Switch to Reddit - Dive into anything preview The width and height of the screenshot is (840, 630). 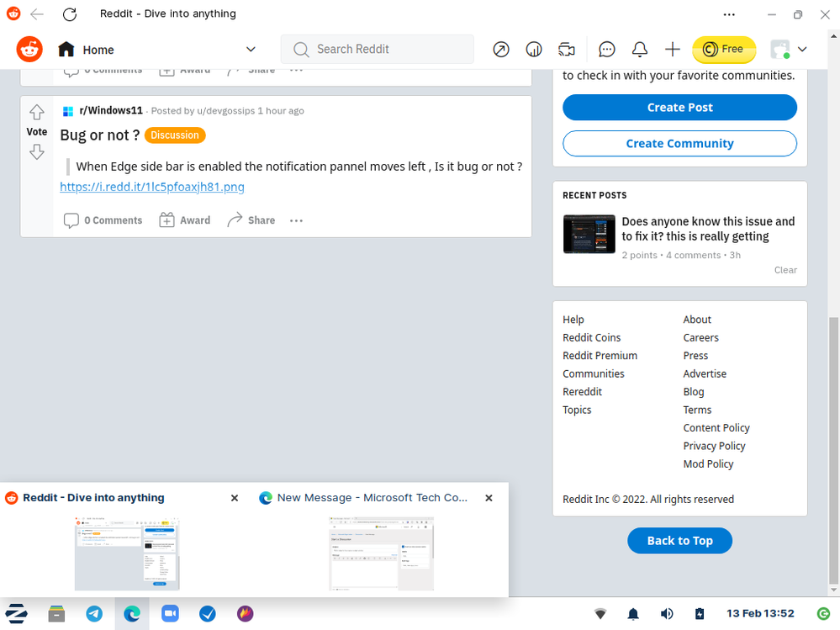[x=127, y=554]
